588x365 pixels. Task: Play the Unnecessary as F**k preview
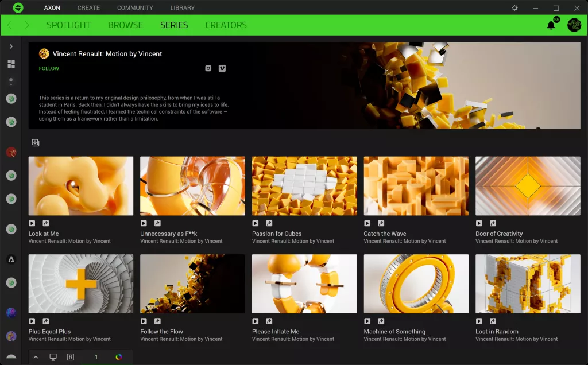144,223
